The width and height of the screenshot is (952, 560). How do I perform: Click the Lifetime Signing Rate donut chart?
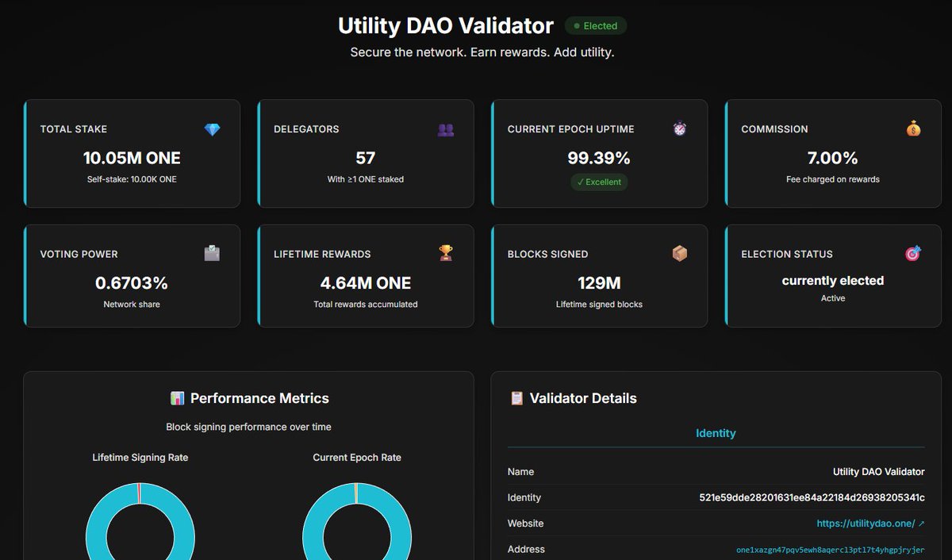click(140, 520)
